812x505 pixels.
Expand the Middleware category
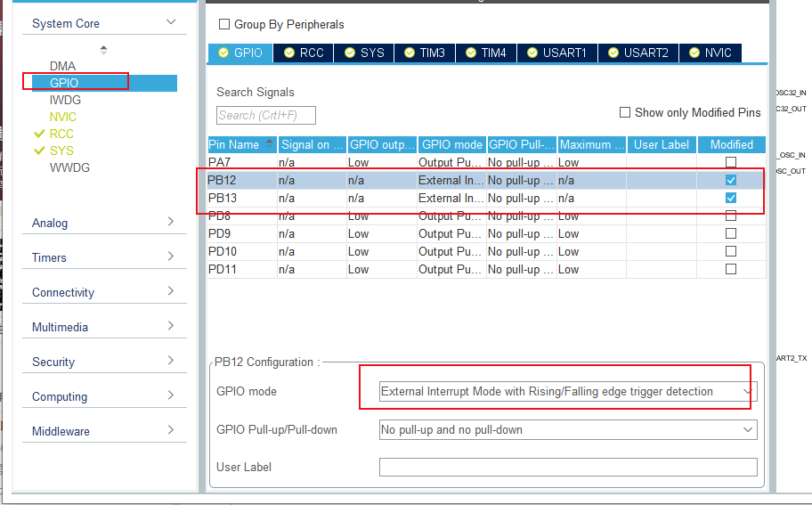pyautogui.click(x=171, y=429)
